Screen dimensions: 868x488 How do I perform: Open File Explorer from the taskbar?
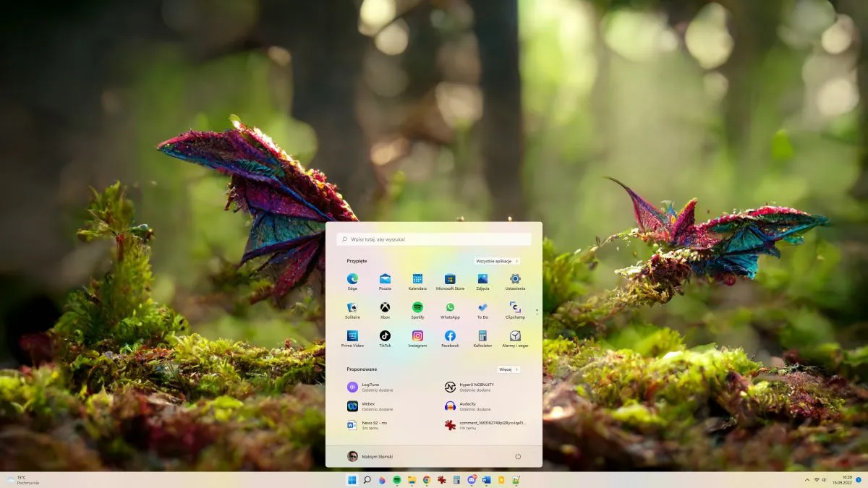(411, 479)
